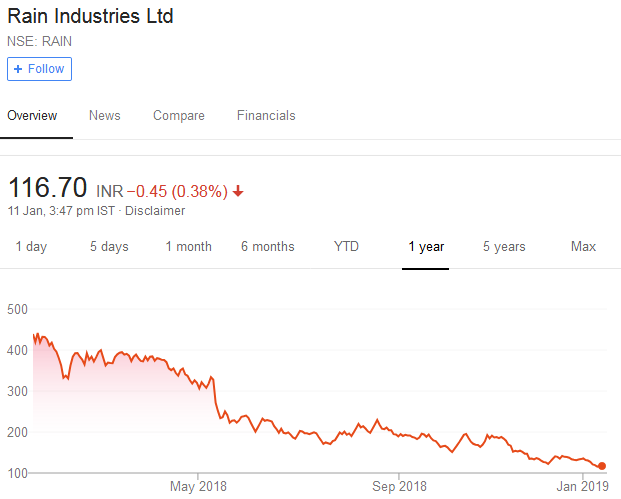View the 5 years chart
The image size is (621, 499).
coord(504,247)
